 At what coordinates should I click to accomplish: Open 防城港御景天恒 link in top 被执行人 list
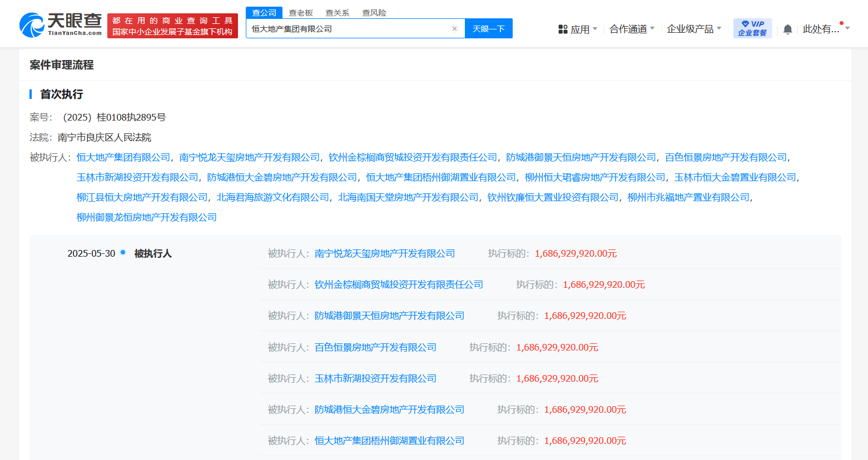pos(581,157)
